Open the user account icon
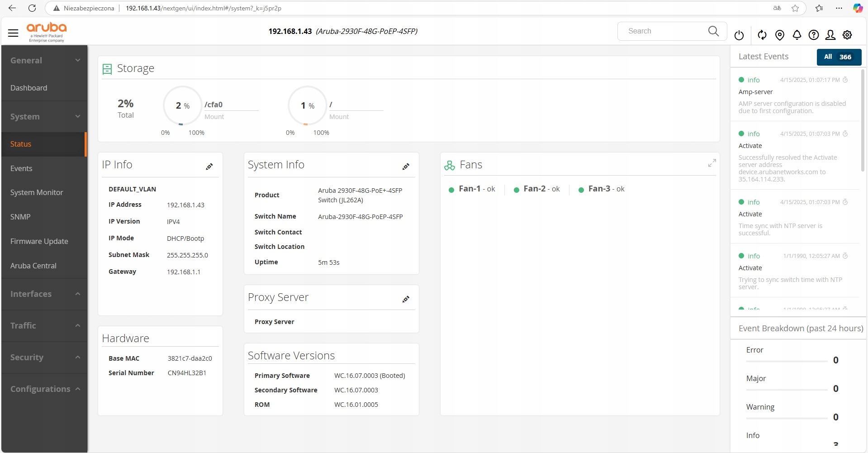The width and height of the screenshot is (868, 453). point(830,35)
